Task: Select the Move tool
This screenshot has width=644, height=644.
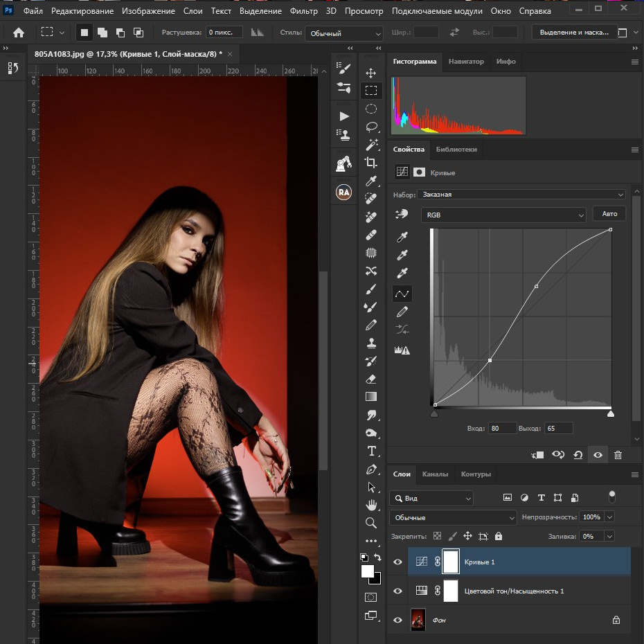Action: pyautogui.click(x=371, y=73)
